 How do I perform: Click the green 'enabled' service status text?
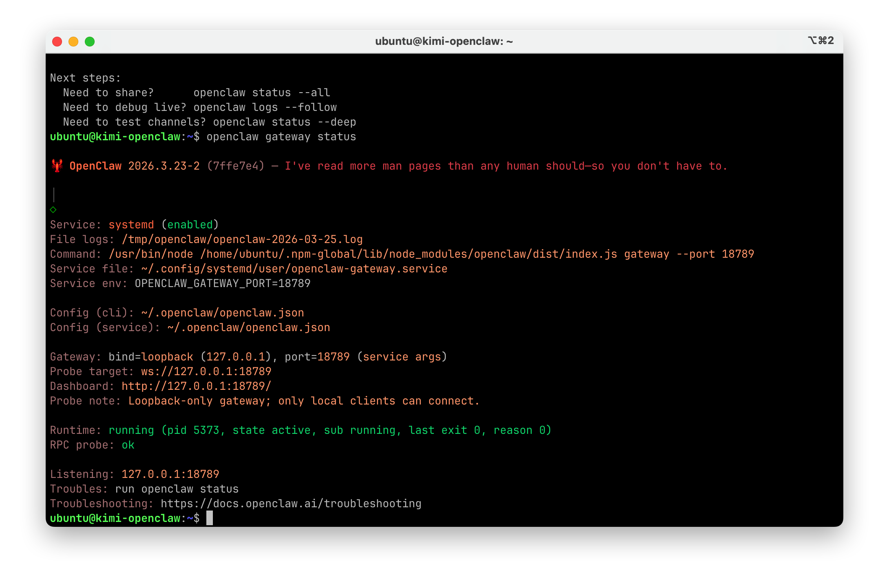(190, 225)
